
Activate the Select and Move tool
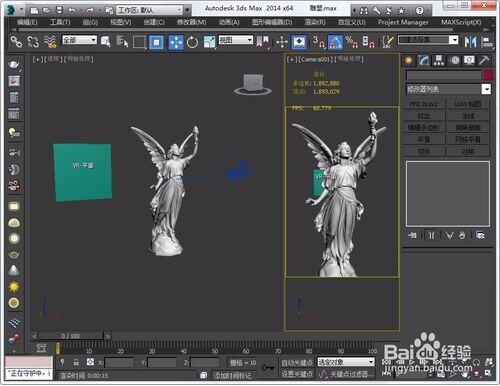coord(175,42)
